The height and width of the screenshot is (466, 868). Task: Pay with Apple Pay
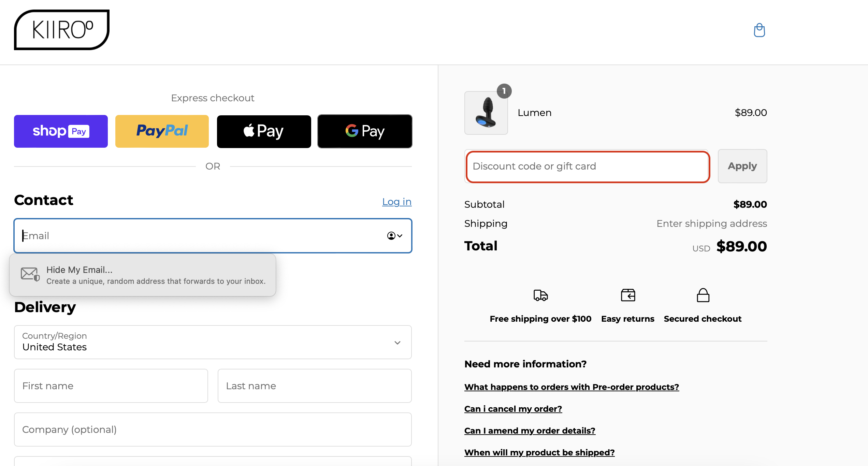click(263, 131)
